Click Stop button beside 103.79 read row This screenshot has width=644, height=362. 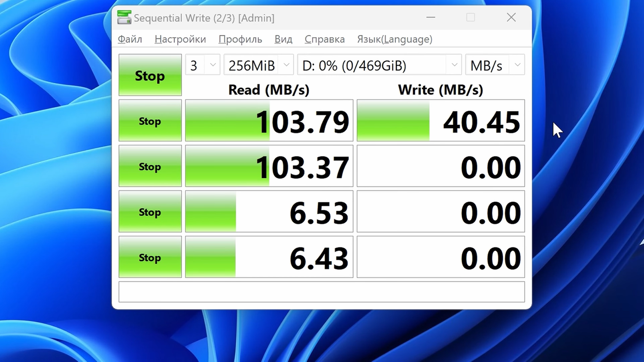150,121
